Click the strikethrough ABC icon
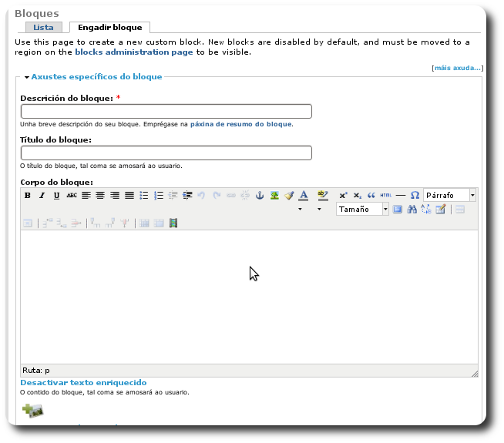This screenshot has height=443, width=504. (72, 196)
